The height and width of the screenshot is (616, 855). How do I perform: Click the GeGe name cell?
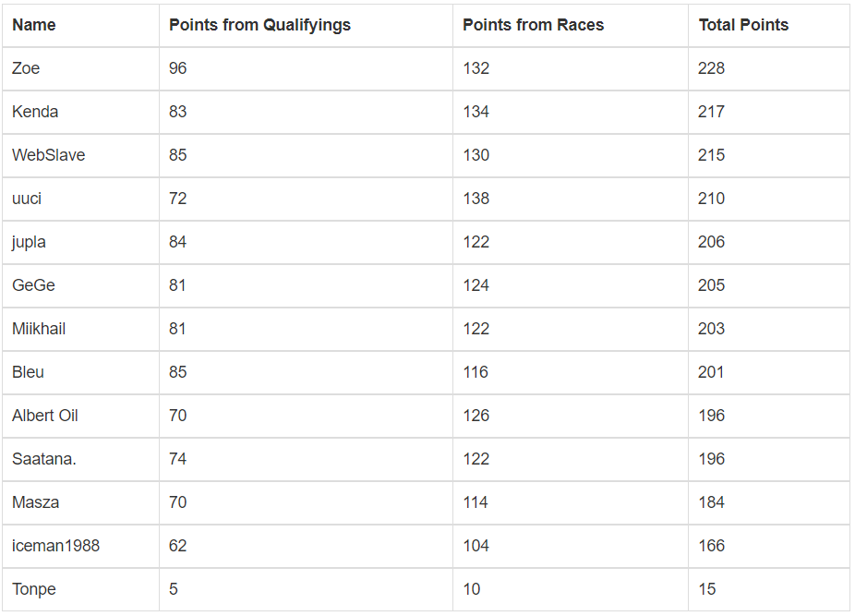coord(33,285)
